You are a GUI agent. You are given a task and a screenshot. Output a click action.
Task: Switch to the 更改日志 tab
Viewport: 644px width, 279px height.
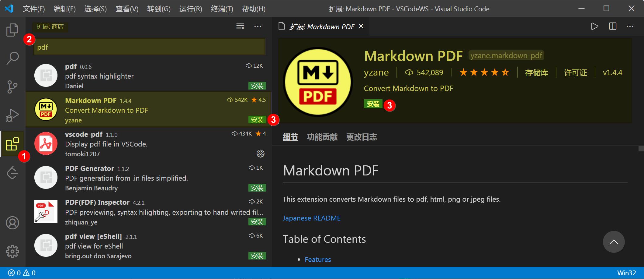(x=362, y=137)
